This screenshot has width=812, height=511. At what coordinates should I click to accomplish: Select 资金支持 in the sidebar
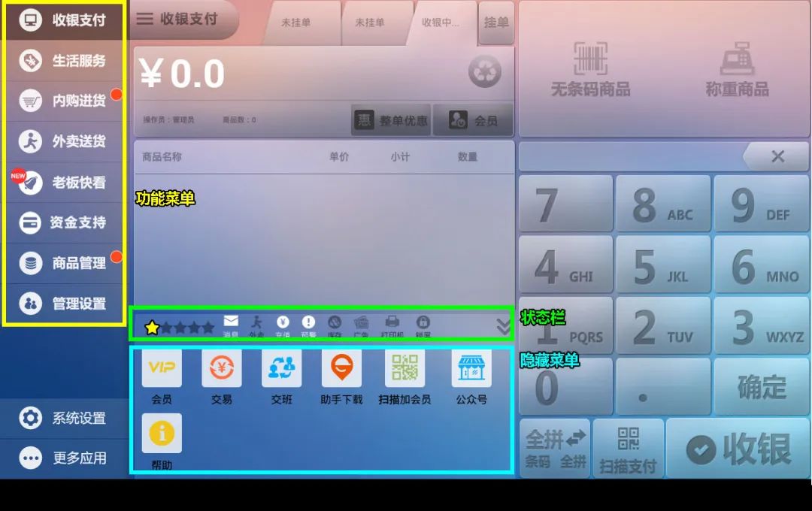point(64,222)
